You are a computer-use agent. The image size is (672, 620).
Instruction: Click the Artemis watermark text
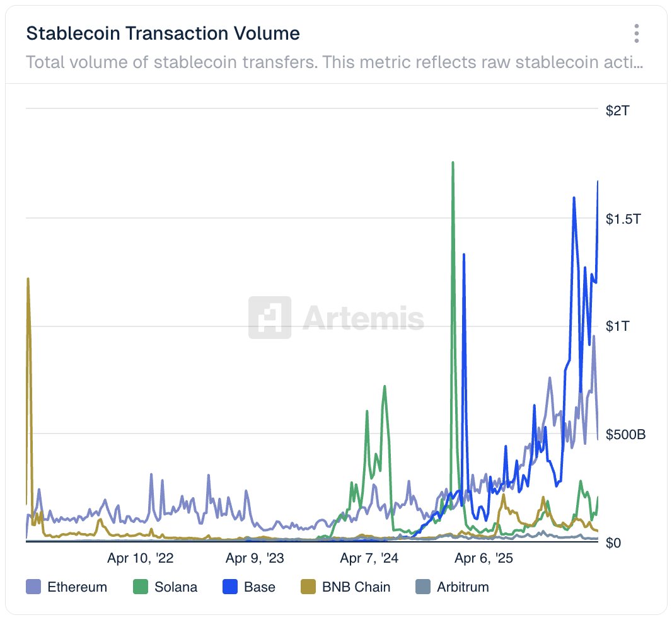[x=363, y=318]
